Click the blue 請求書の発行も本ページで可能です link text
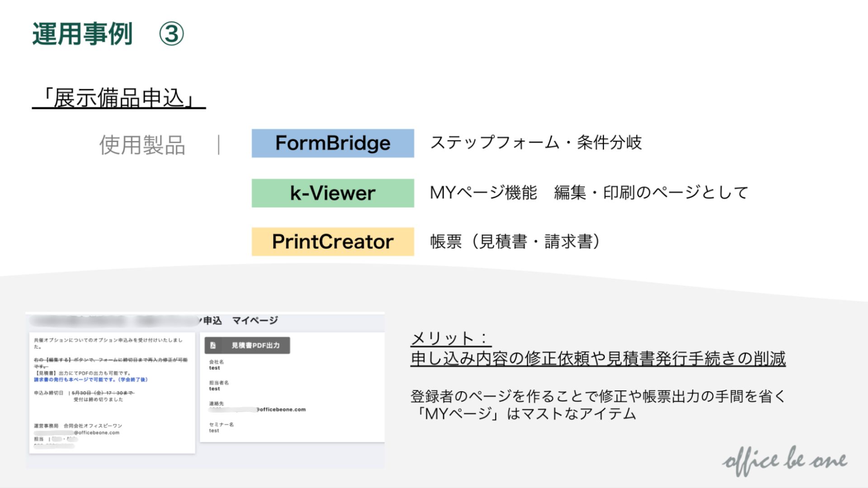 point(91,380)
